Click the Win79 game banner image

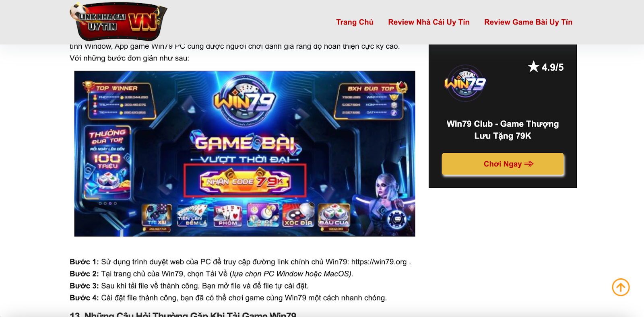pyautogui.click(x=245, y=154)
